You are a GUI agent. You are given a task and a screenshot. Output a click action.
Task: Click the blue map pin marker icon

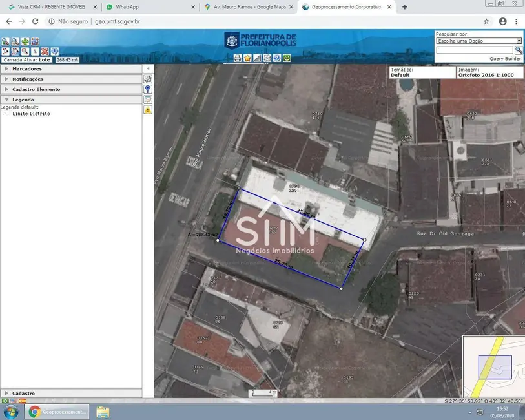(x=148, y=89)
